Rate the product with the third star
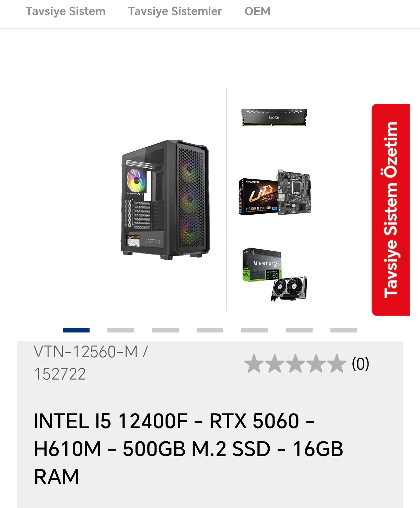The height and width of the screenshot is (508, 420). coord(295,364)
